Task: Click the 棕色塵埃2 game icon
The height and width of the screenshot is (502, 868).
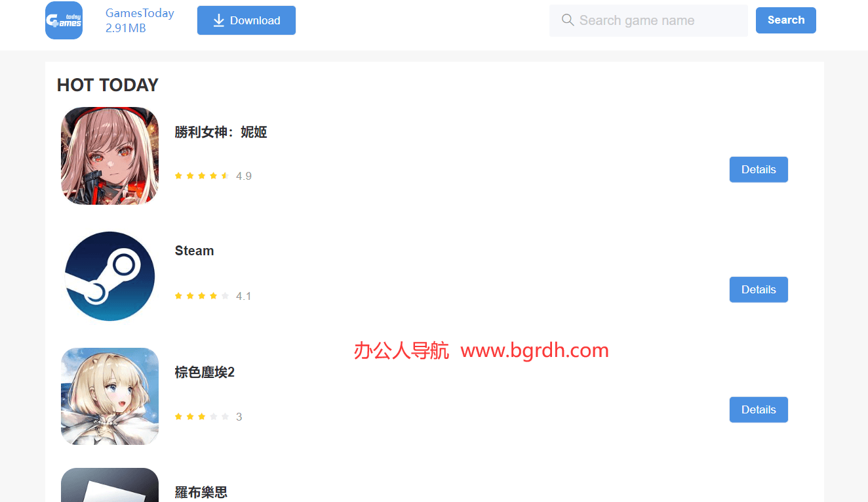Action: point(109,396)
